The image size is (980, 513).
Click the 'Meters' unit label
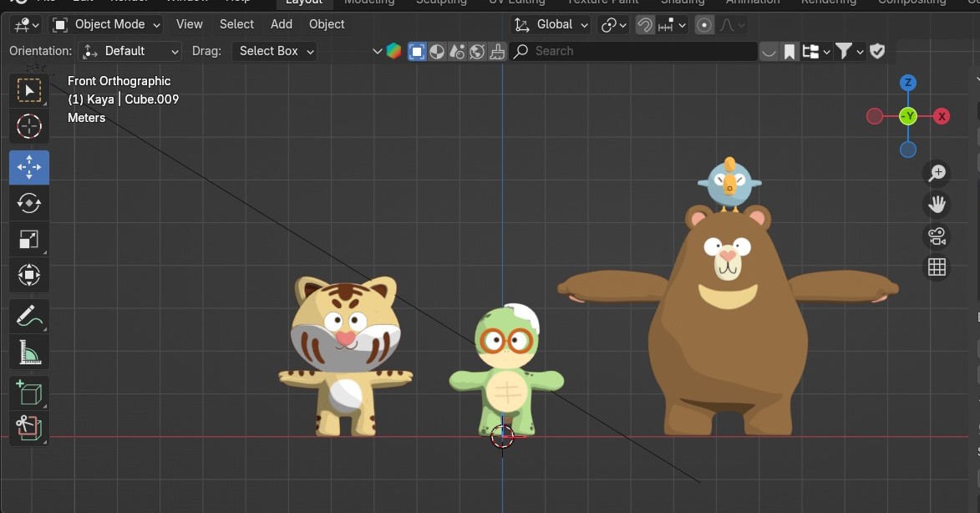(86, 118)
